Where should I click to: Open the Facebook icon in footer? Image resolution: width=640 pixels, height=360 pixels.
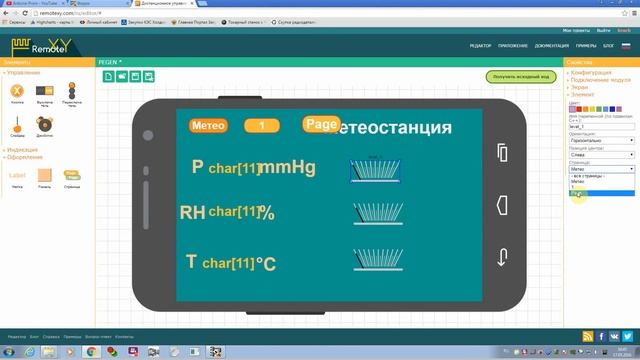pyautogui.click(x=601, y=336)
